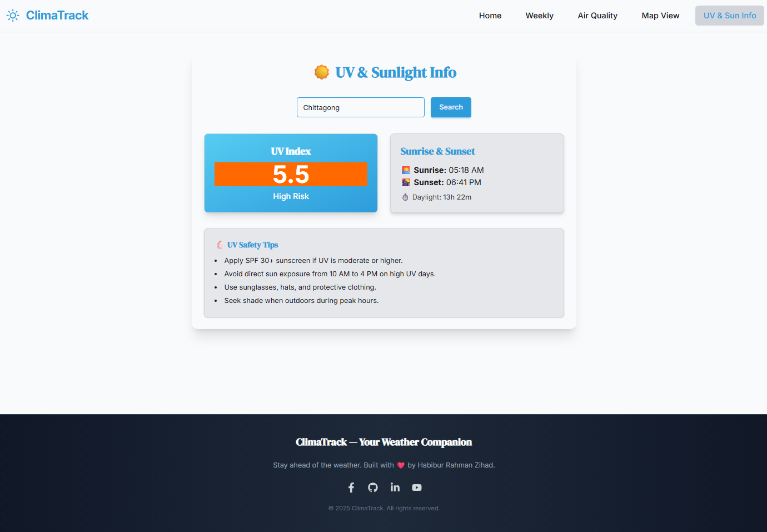Click the stopwatch icon beside Daylight

(405, 197)
